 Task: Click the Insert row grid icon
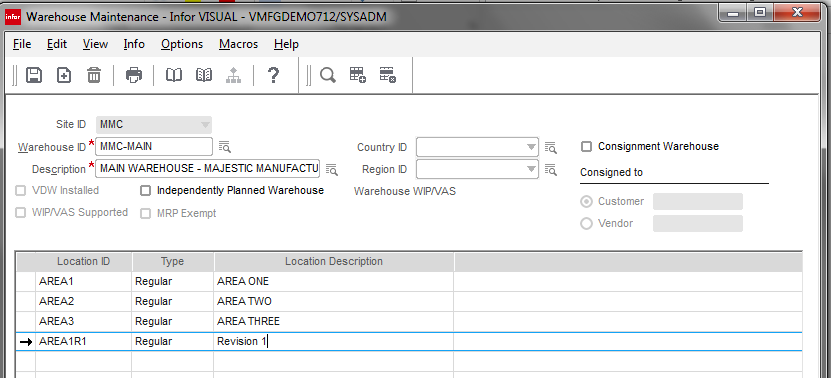358,75
